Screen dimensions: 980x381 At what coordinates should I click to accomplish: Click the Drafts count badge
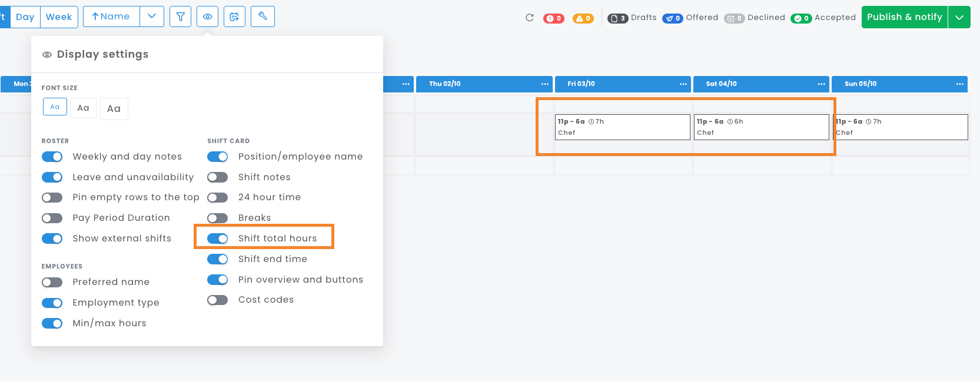pyautogui.click(x=617, y=18)
